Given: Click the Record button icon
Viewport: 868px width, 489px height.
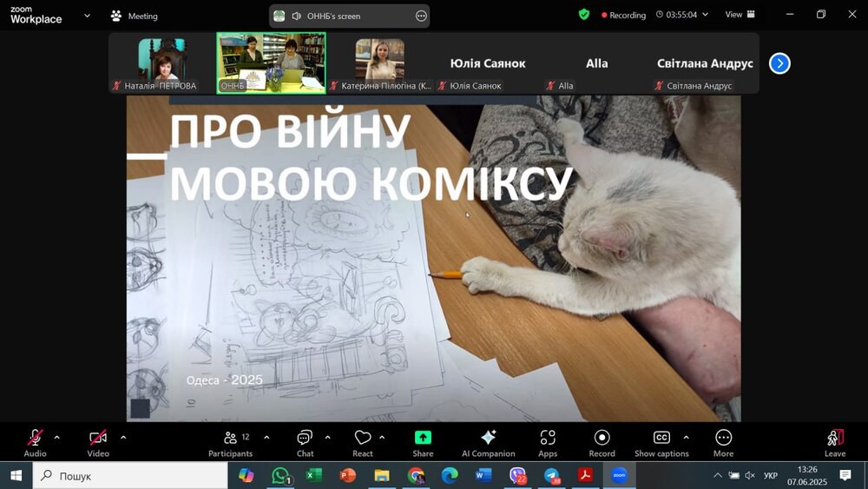Looking at the screenshot, I should click(x=602, y=439).
